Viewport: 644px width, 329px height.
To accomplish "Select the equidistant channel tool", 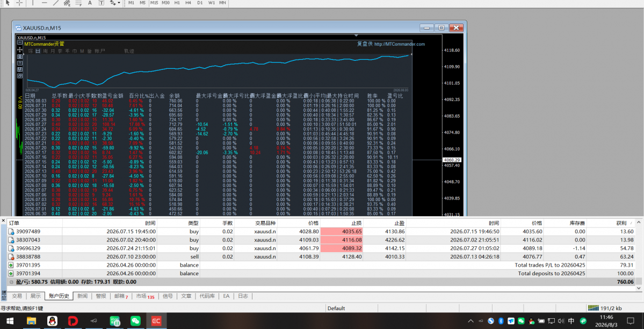I will [x=67, y=3].
